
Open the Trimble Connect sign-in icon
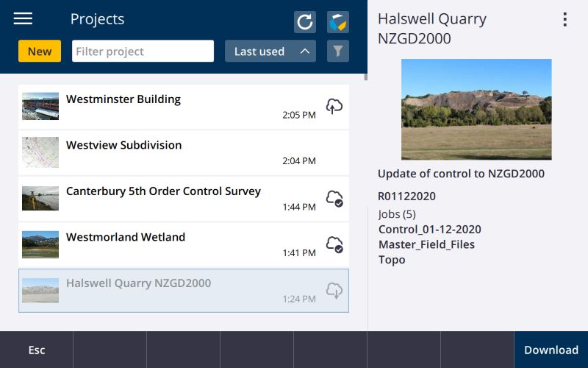[x=338, y=22]
